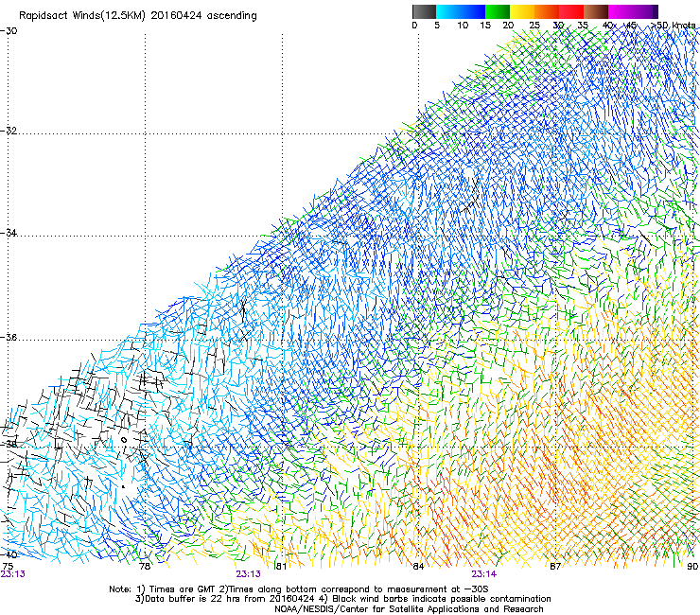Click the '-32' latitude axis label
700x615 pixels.
pos(9,131)
